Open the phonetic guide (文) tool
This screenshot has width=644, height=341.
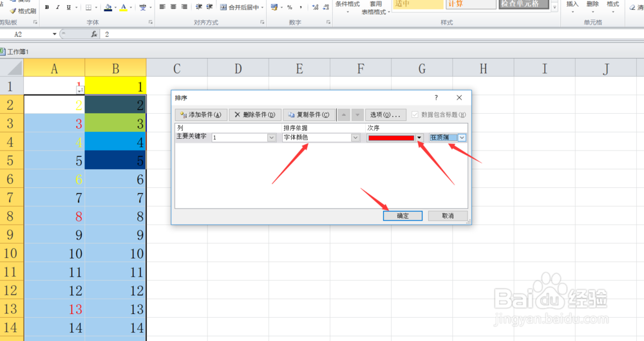(x=142, y=7)
